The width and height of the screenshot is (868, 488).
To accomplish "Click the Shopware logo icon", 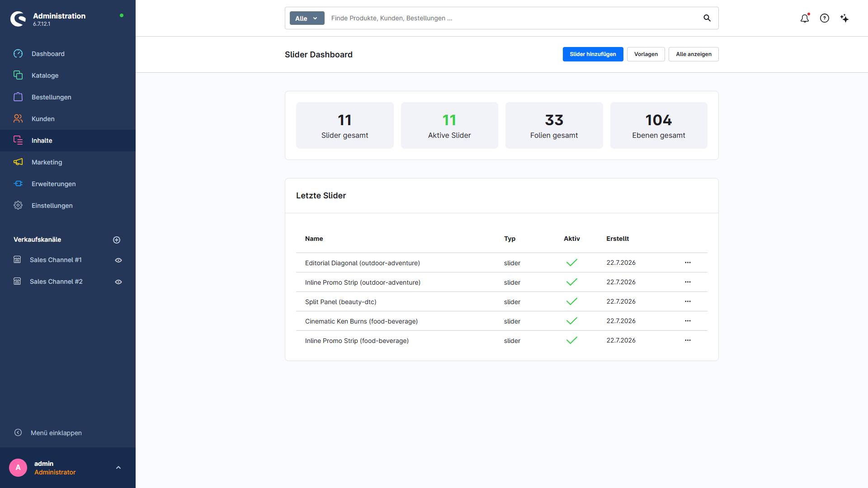I will coord(18,19).
